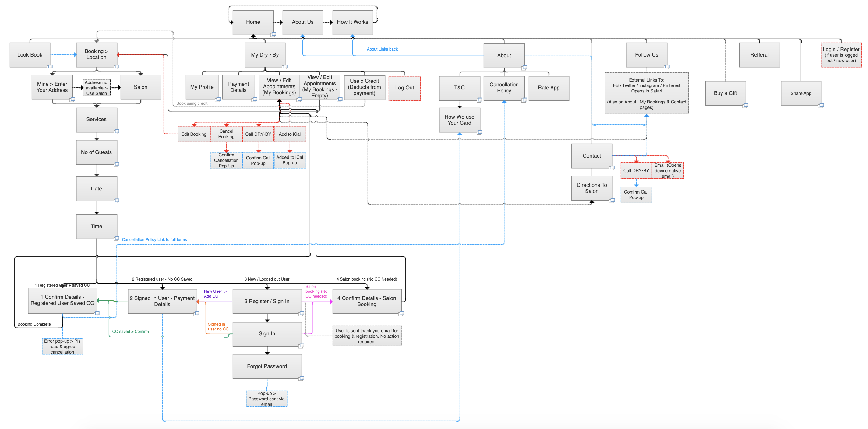This screenshot has height=429, width=868.
Task: Click the linked-page icon on Share App box
Action: coord(821,105)
